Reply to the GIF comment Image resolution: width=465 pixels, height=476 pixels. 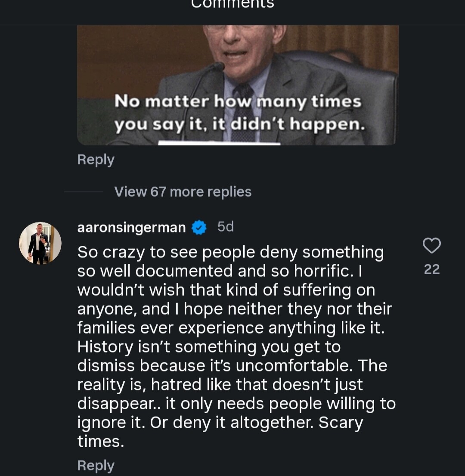coord(96,160)
